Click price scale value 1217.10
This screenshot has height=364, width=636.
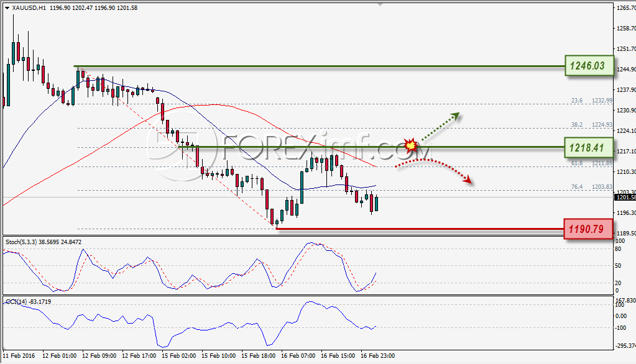click(x=626, y=151)
